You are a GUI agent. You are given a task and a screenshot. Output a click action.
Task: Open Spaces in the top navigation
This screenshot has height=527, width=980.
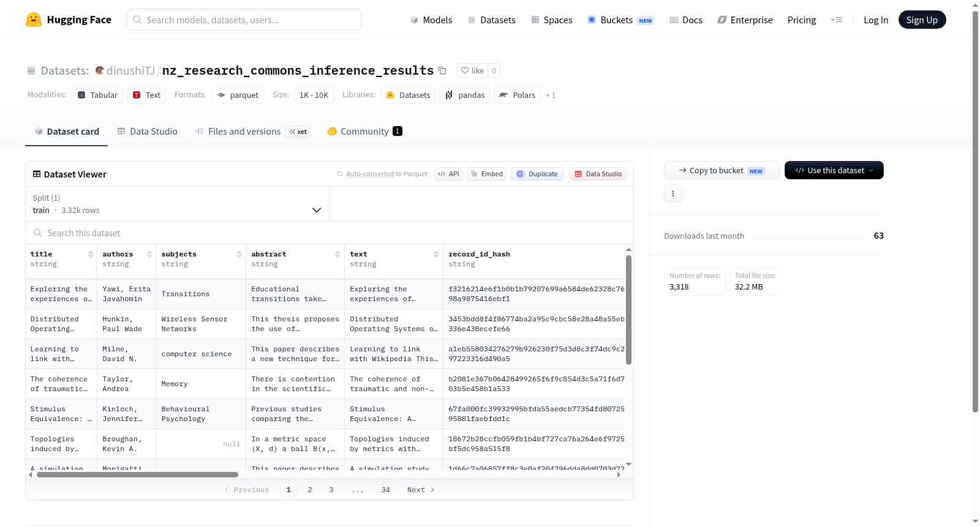[552, 20]
